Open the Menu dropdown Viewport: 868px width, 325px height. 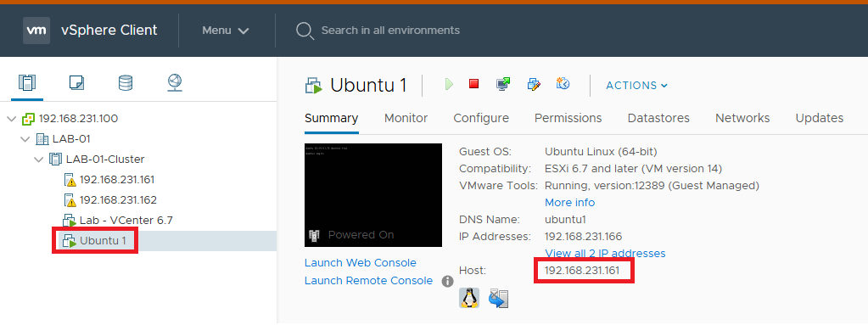226,31
